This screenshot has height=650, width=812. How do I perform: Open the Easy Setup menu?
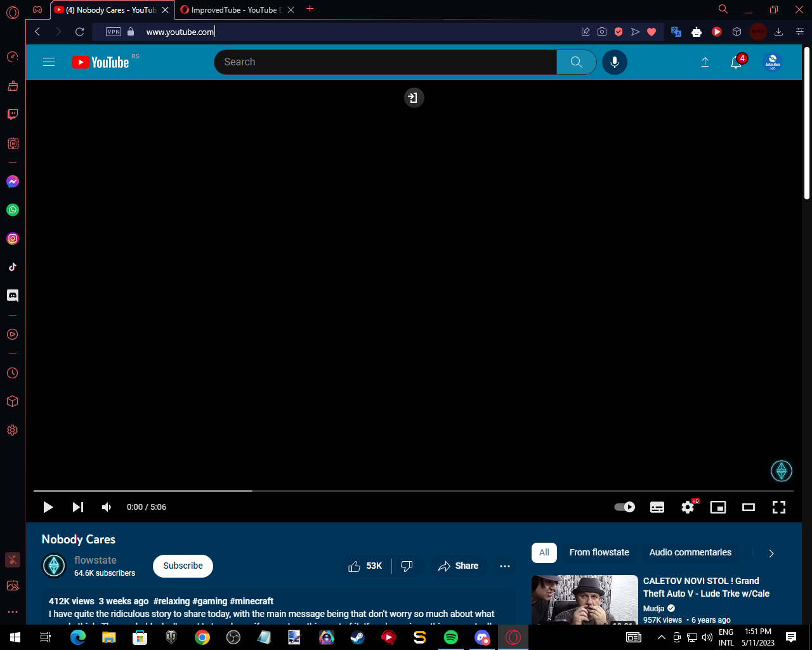coord(799,32)
